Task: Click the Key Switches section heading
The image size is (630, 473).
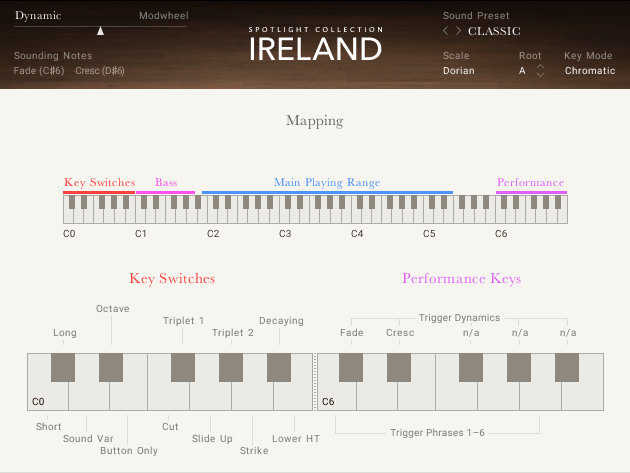Action: tap(172, 278)
